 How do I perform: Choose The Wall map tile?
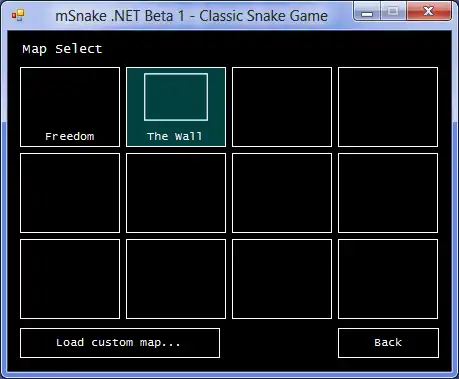(176, 107)
